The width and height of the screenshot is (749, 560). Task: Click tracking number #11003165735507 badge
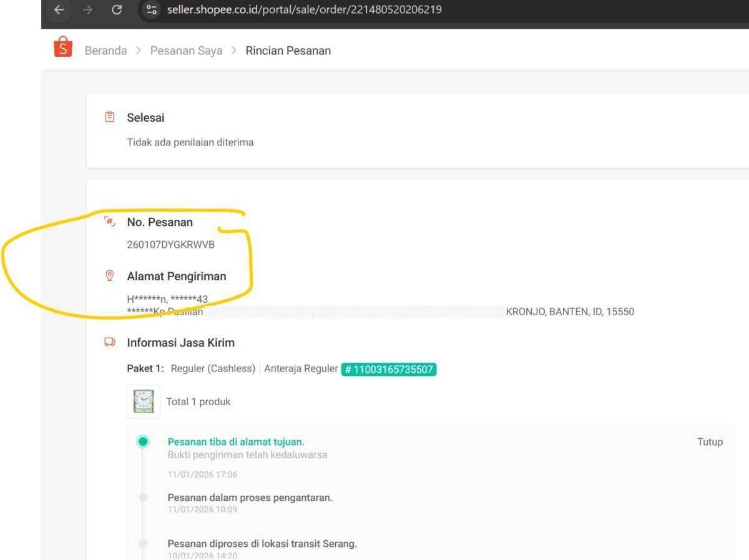(389, 369)
